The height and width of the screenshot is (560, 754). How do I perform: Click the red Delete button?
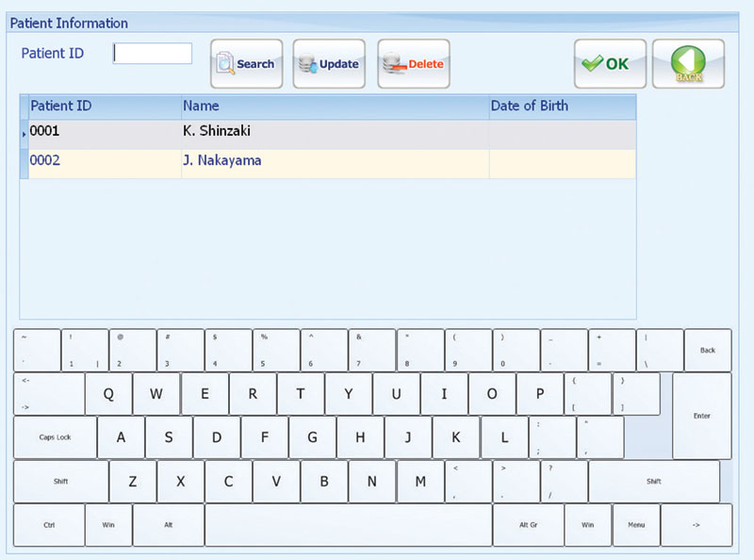[x=413, y=64]
